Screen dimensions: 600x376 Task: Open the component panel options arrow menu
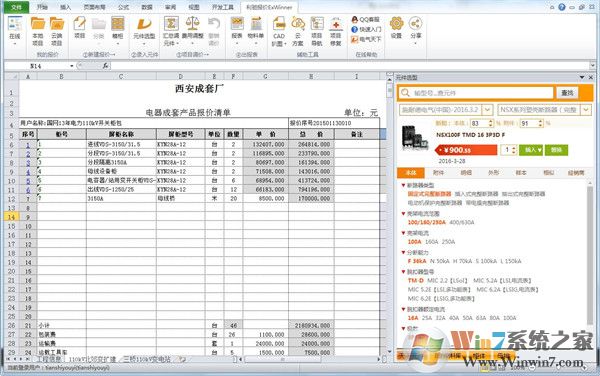point(582,77)
